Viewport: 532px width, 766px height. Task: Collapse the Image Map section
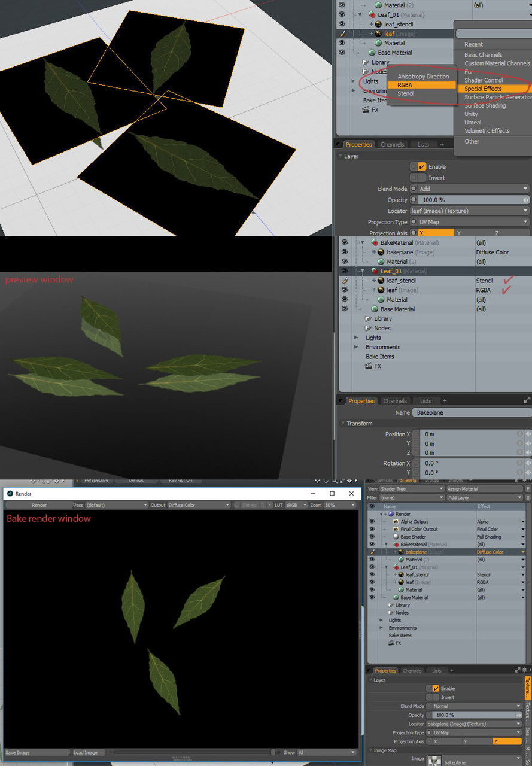pyautogui.click(x=370, y=750)
